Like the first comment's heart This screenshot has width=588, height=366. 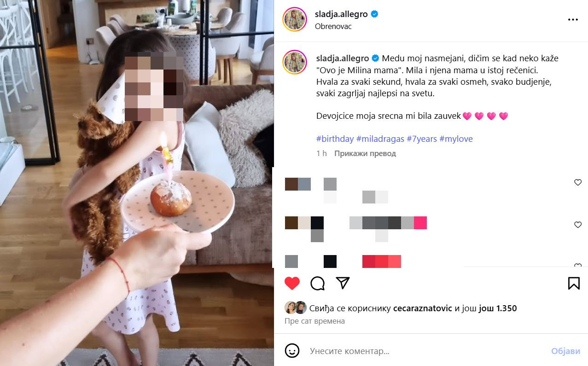tap(578, 183)
